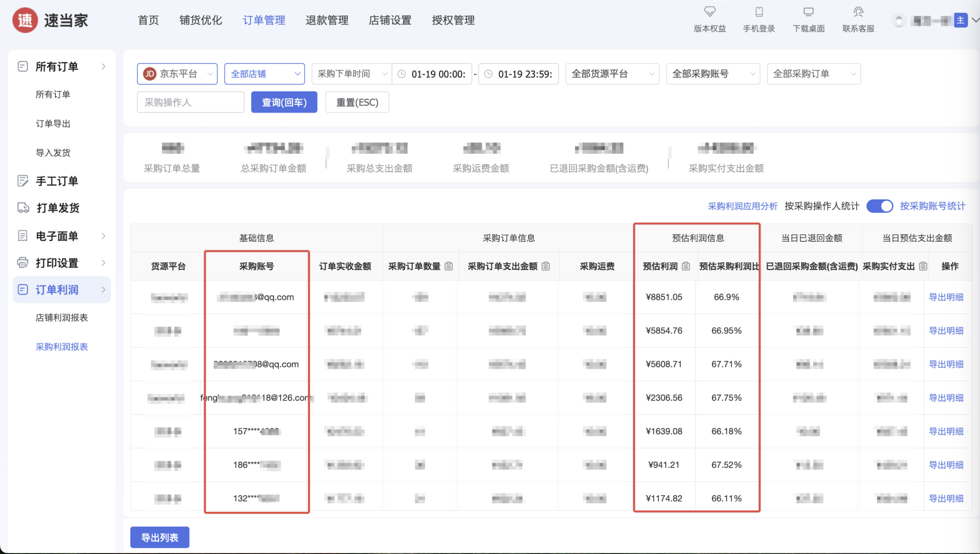This screenshot has width=980, height=554.
Task: Switch to 退款管理 top menu
Action: coord(327,20)
